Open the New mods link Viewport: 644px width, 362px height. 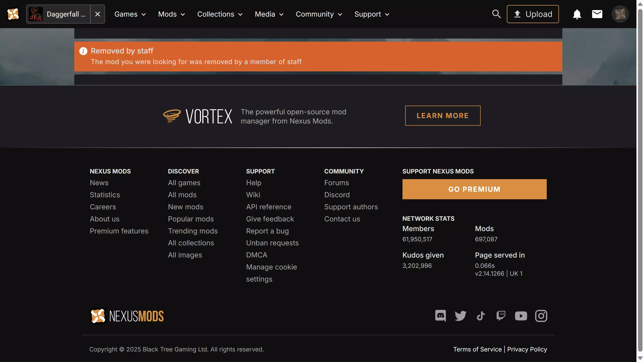[x=185, y=207]
